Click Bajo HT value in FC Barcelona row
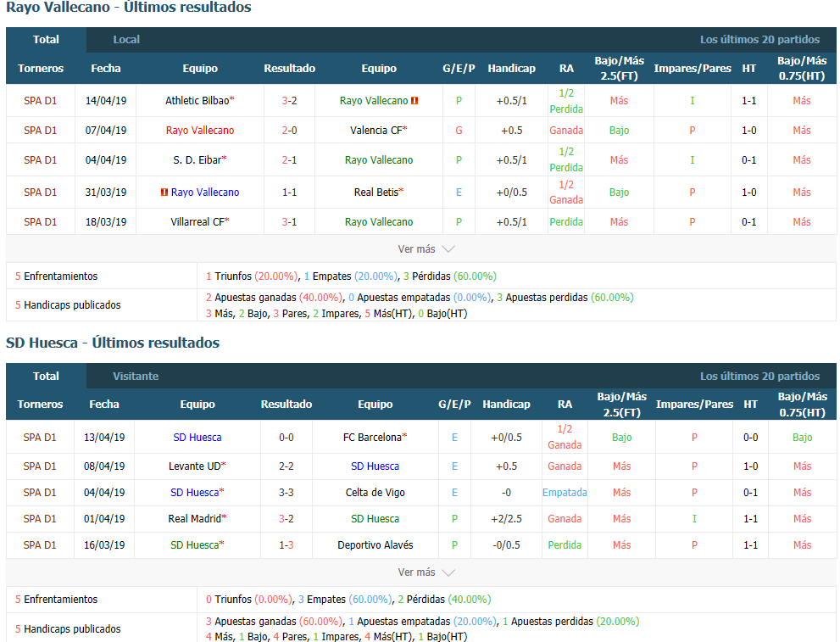840x642 pixels. pyautogui.click(x=802, y=438)
